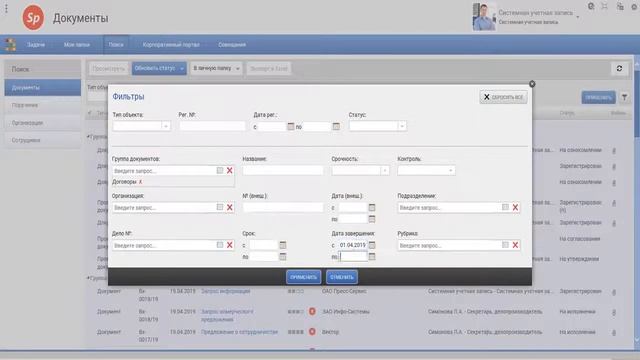Click the Сбросить все button
The width and height of the screenshot is (640, 360).
click(503, 97)
